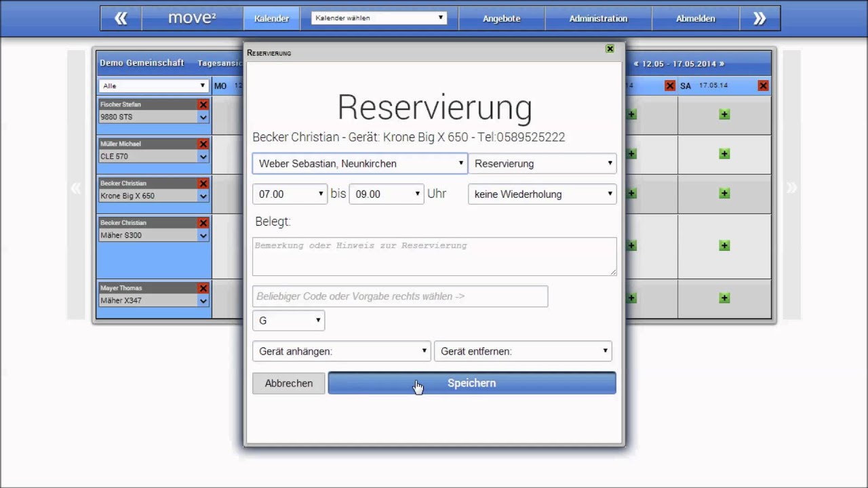Image resolution: width=868 pixels, height=488 pixels.
Task: Delete the Becker Christian Krone Big X 650 row
Action: [203, 183]
